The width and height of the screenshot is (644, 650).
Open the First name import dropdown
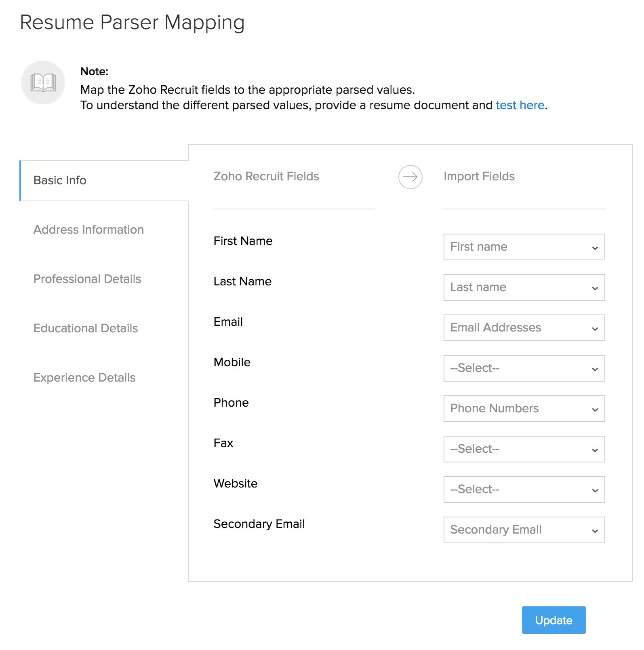[524, 247]
